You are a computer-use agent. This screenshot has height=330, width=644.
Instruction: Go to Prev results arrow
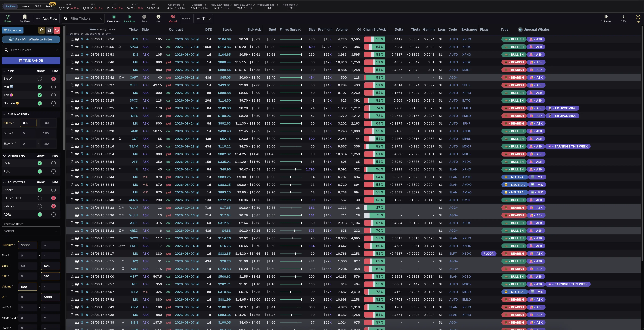pyautogui.click(x=144, y=17)
